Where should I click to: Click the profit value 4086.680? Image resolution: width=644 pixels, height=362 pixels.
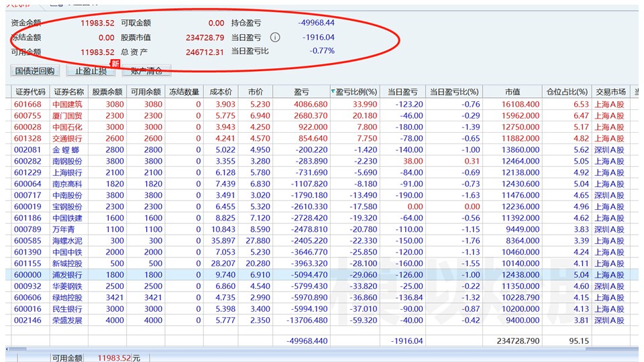point(311,105)
